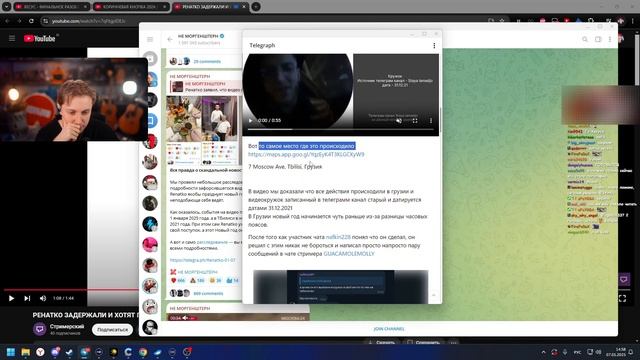Image resolution: width=640 pixels, height=360 pixels.
Task: Click the telegra.ph link in post
Action: (202, 260)
